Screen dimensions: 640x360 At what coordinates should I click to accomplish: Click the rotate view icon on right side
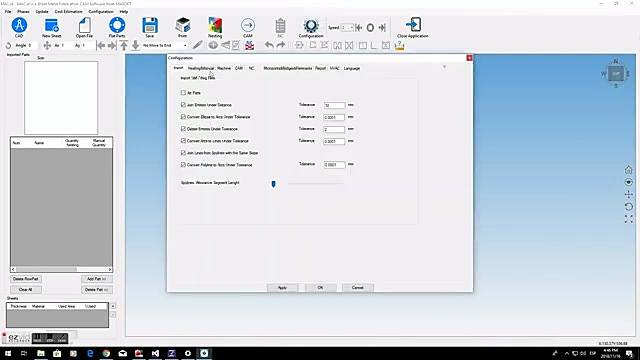coord(629,207)
